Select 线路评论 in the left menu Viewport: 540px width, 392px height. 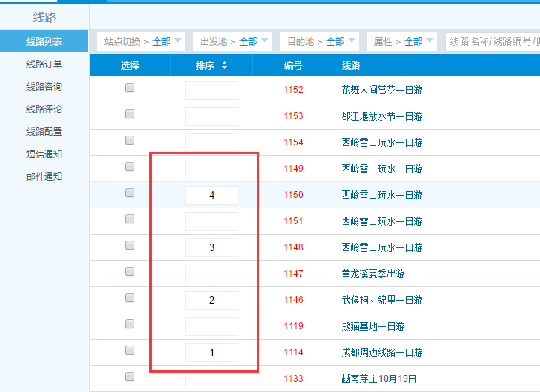(44, 109)
